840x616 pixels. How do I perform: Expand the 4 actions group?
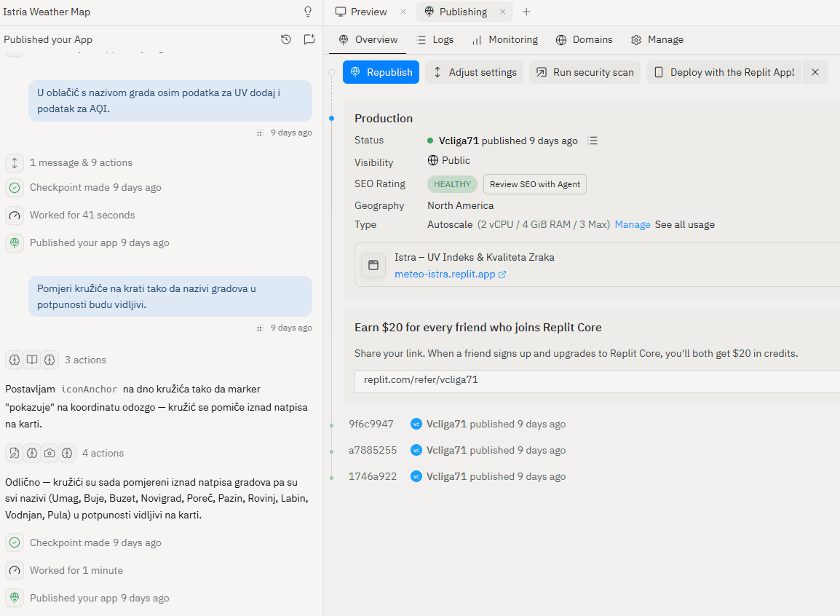click(64, 453)
